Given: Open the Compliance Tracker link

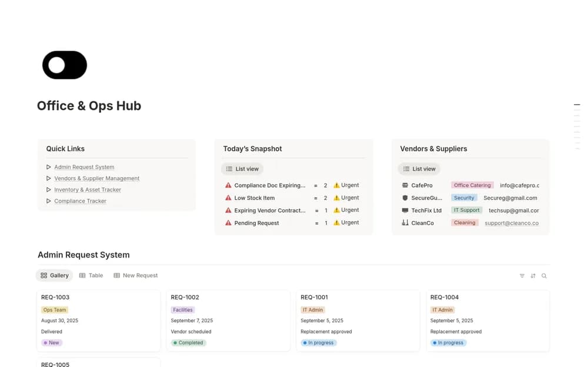Looking at the screenshot, I should coord(80,201).
